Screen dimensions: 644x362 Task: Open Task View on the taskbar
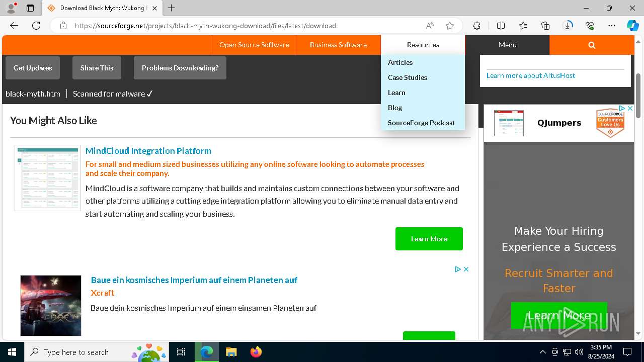click(x=181, y=352)
